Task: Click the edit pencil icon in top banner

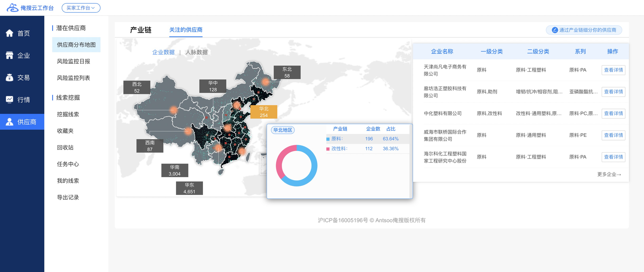Action: [x=555, y=30]
